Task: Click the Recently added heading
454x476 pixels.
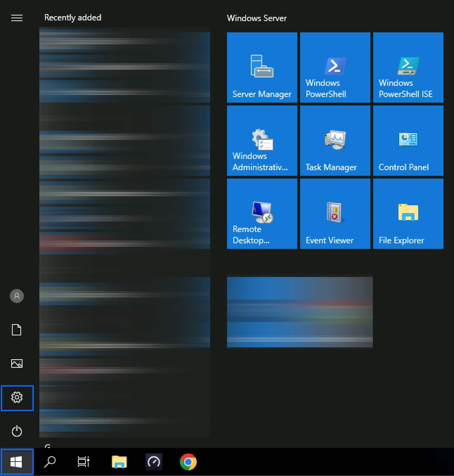Action: [x=73, y=18]
